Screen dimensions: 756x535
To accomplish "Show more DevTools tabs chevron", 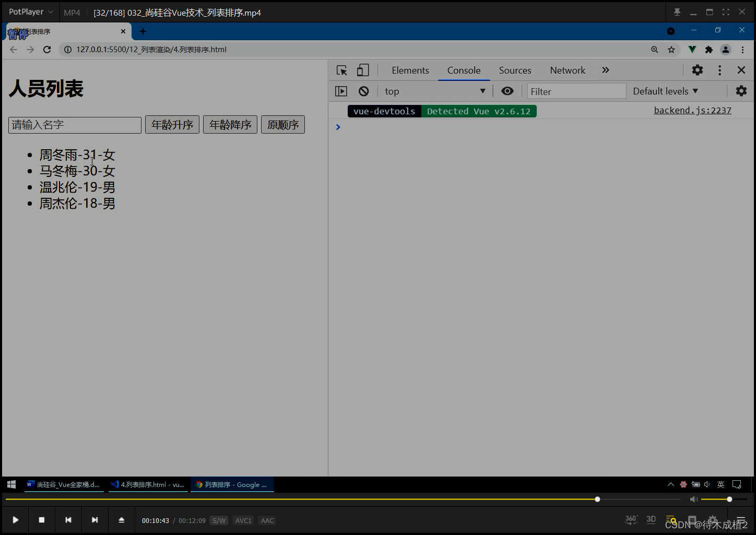I will [x=606, y=70].
